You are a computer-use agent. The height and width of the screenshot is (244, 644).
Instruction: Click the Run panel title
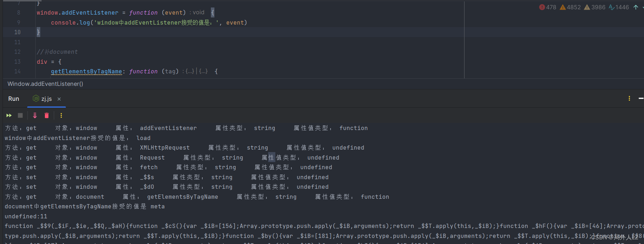pyautogui.click(x=14, y=99)
